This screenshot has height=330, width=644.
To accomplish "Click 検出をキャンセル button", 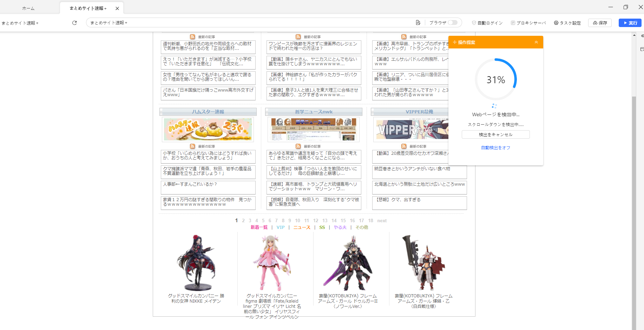I will [x=495, y=135].
